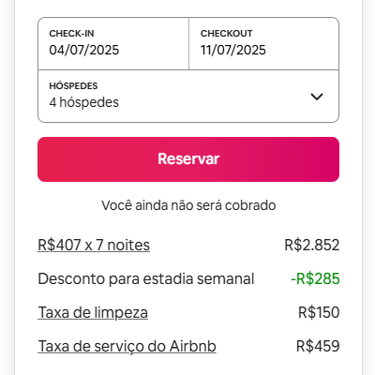375x375 pixels.
Task: Select the CHECK-IN date field
Action: click(113, 44)
